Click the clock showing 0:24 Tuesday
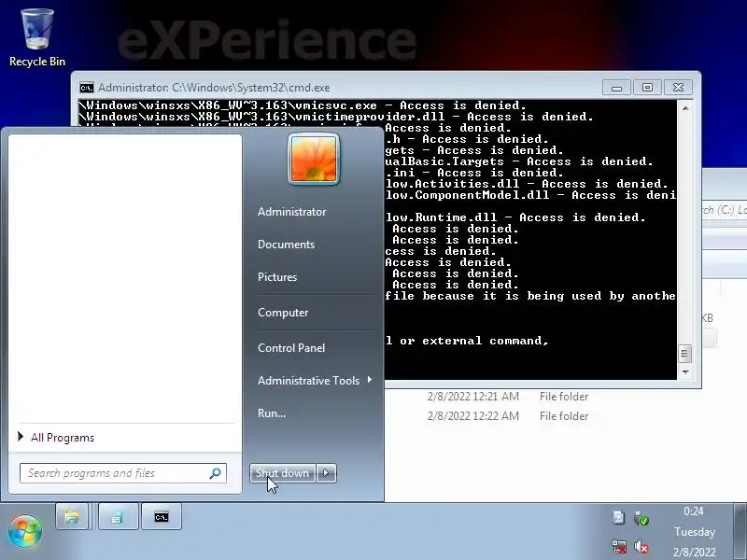747x560 pixels. click(x=694, y=531)
